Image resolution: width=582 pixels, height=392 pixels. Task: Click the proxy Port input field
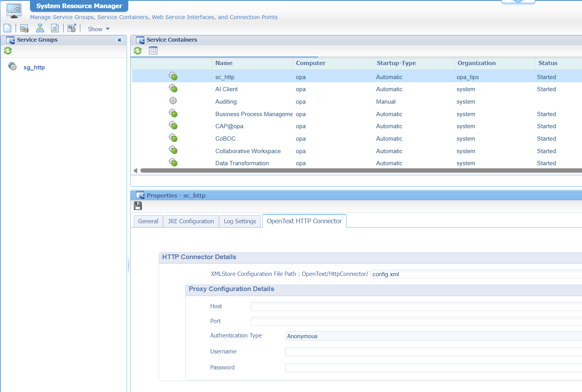click(416, 321)
